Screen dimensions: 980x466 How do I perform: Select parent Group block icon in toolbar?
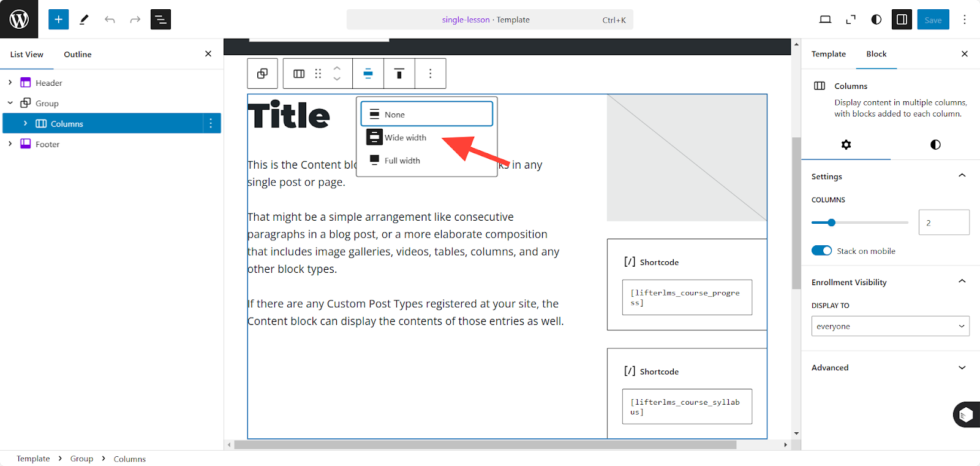[262, 74]
